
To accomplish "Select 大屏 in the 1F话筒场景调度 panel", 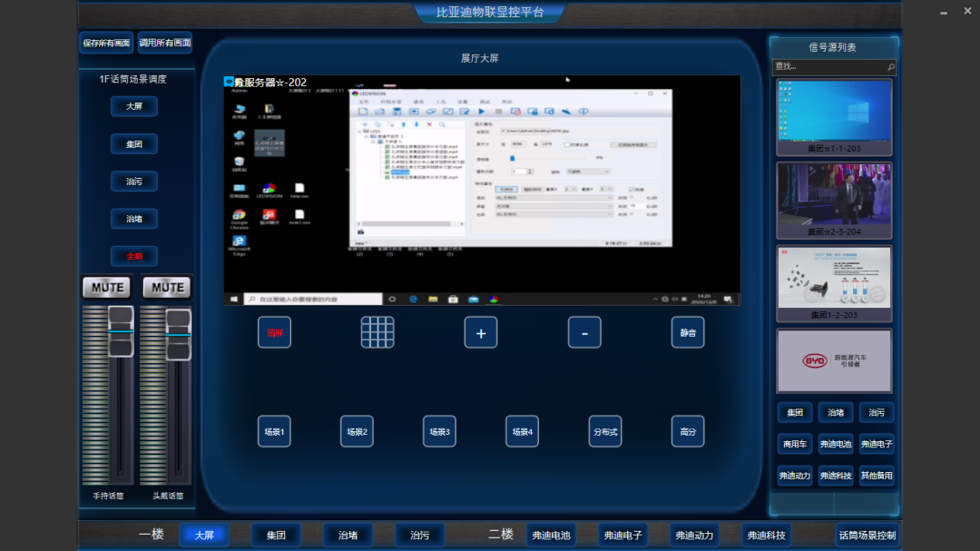I will point(134,106).
